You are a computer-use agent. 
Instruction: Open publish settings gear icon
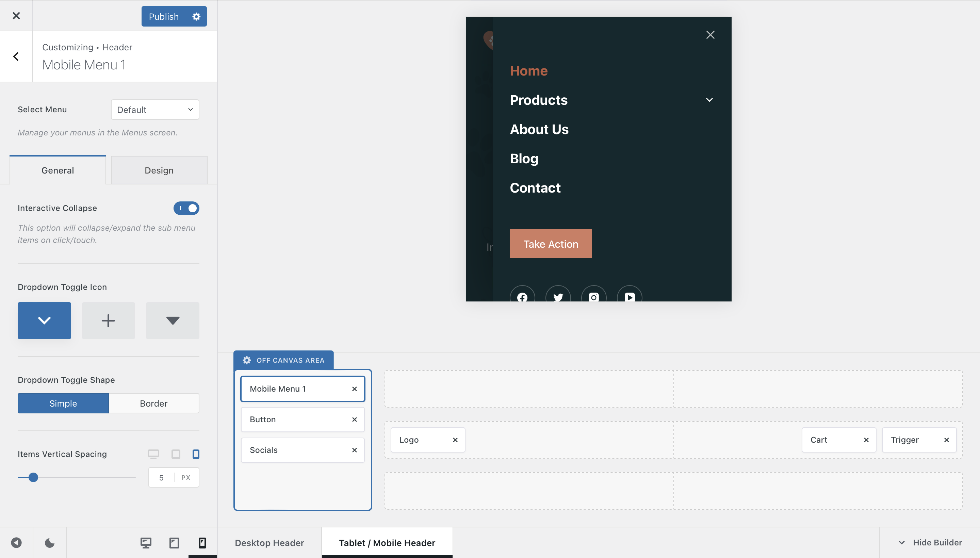[x=196, y=16]
